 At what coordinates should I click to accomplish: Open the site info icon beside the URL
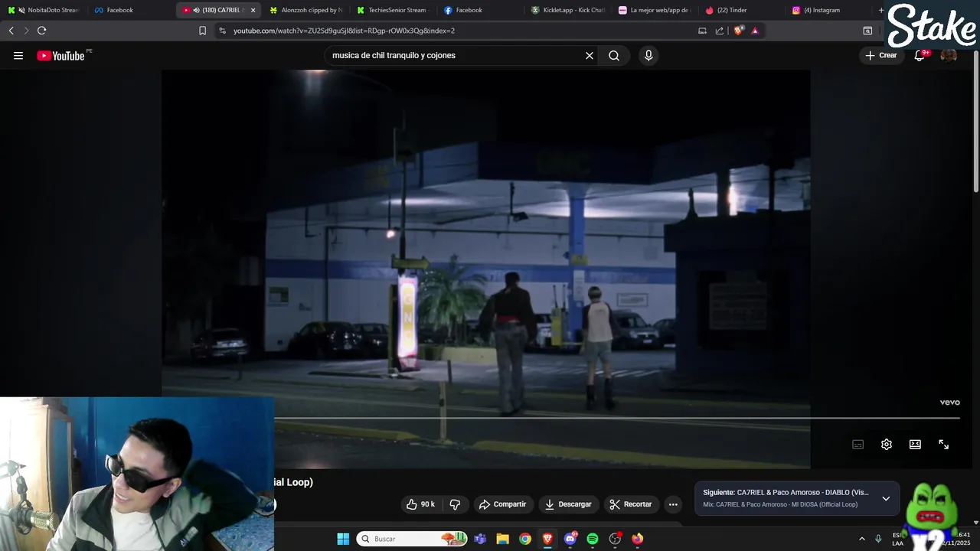pyautogui.click(x=222, y=31)
